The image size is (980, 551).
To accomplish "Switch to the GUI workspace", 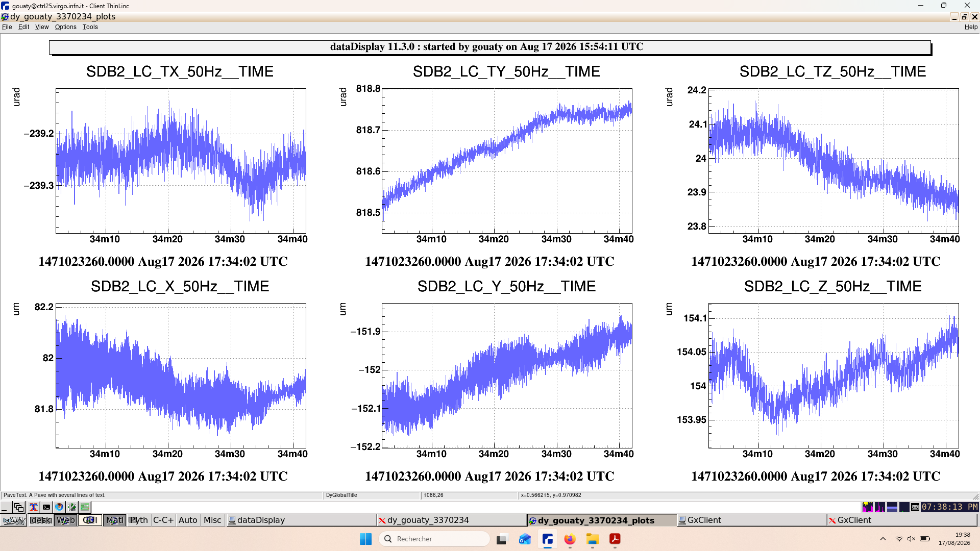I will (x=90, y=520).
